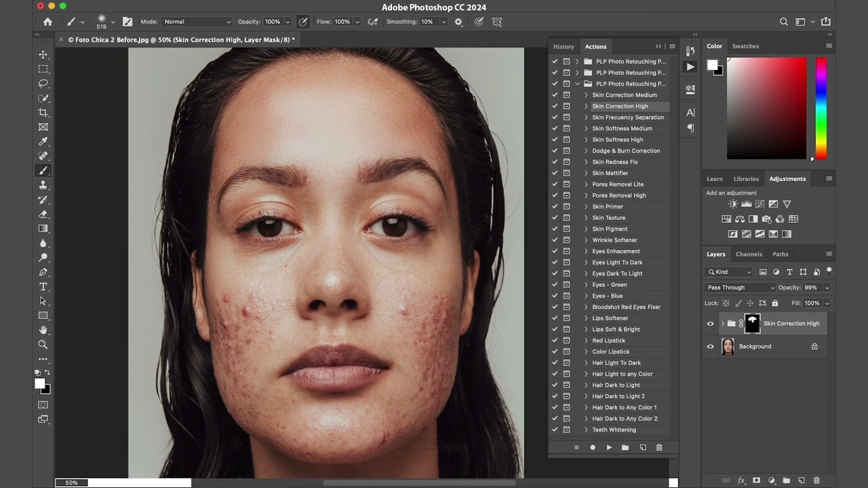Open the layer effects fx menu
Screen dimensions: 868x488
coord(741,481)
